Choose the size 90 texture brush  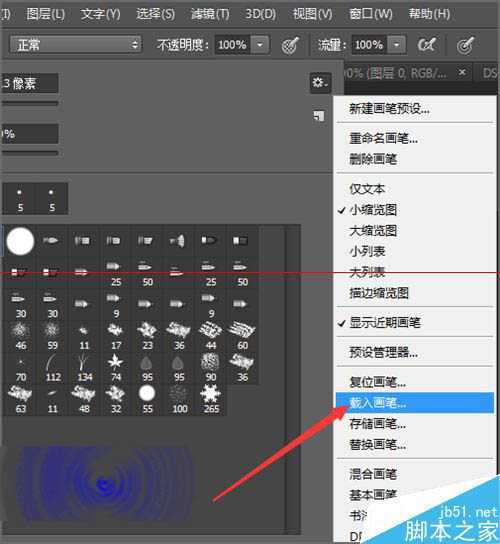211,368
